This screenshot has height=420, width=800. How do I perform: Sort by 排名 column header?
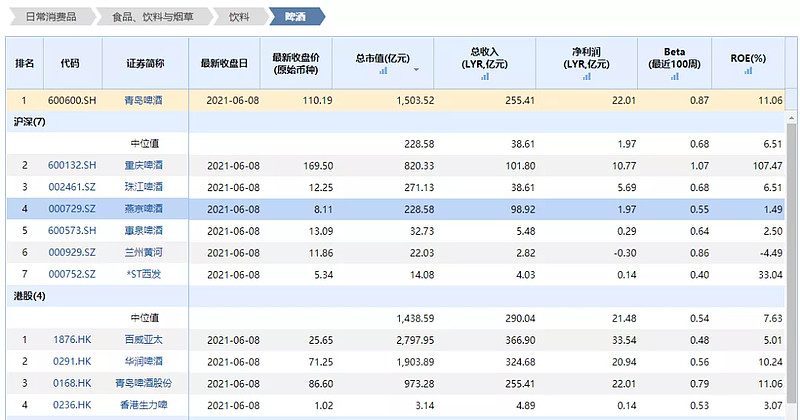click(x=24, y=63)
